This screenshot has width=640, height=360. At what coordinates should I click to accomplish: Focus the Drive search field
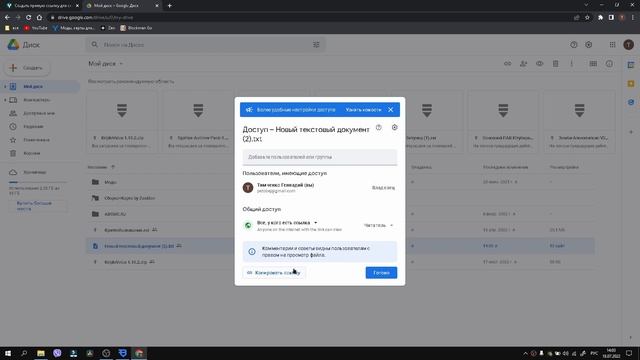point(204,45)
